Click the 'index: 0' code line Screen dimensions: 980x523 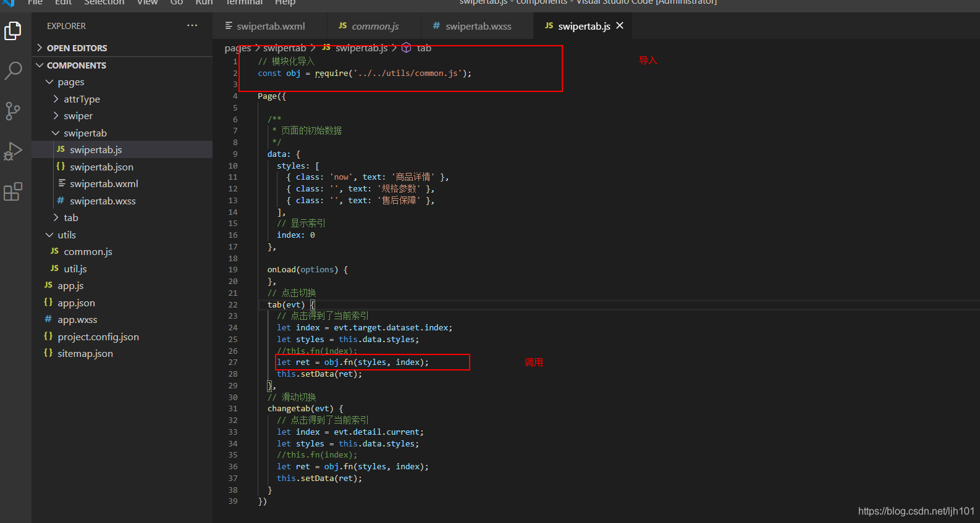[296, 235]
